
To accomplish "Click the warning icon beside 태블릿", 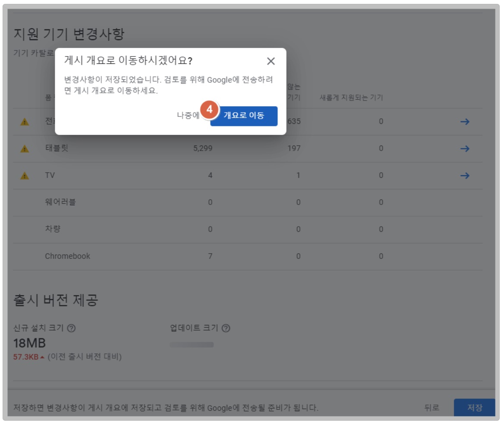I will (25, 149).
